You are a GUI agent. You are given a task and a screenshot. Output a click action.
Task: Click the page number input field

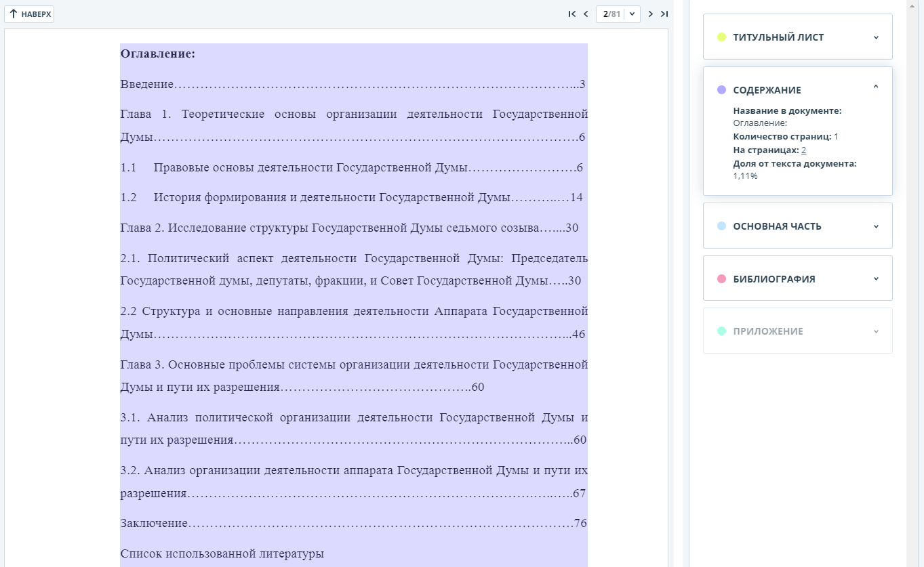click(611, 14)
